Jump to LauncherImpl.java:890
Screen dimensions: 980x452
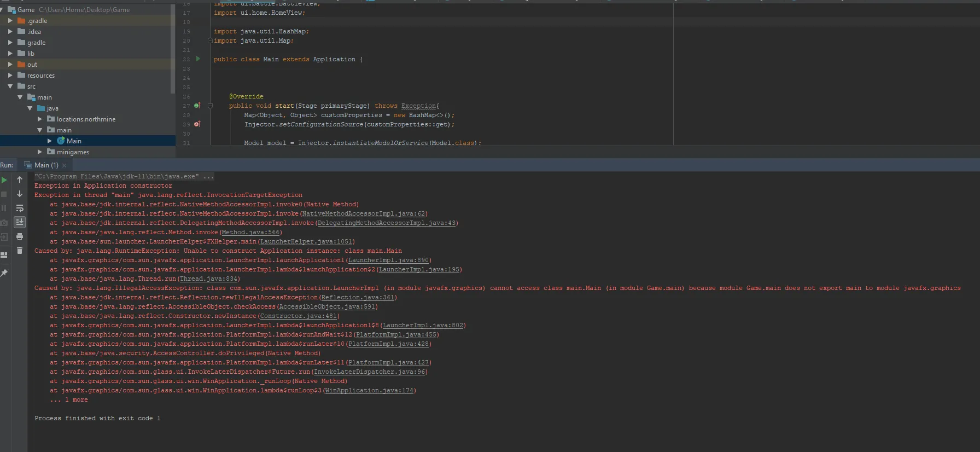(388, 260)
